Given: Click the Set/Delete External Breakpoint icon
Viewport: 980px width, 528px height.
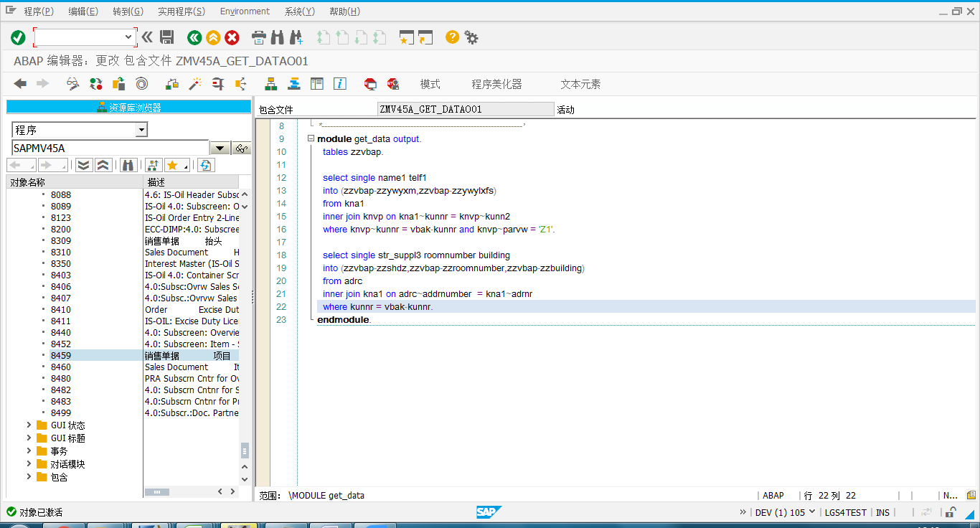Looking at the screenshot, I should click(393, 84).
